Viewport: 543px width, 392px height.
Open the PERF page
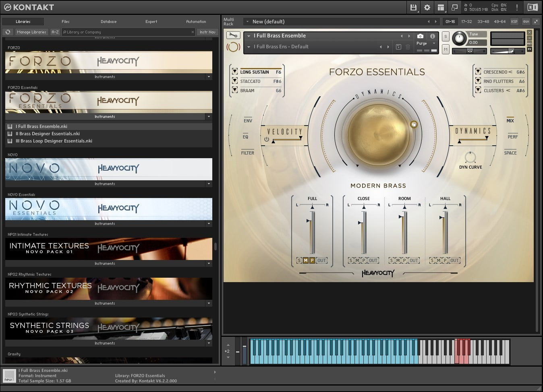(x=512, y=137)
